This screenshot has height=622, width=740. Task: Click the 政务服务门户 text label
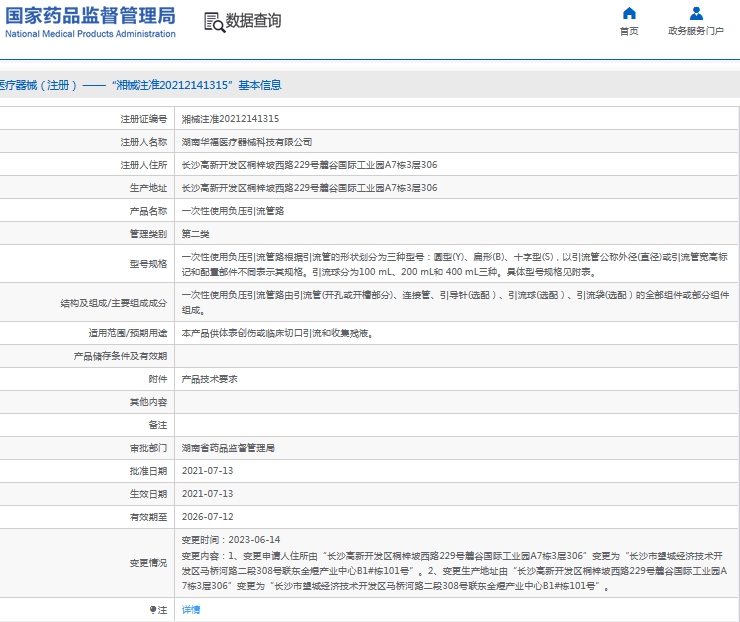pos(696,31)
